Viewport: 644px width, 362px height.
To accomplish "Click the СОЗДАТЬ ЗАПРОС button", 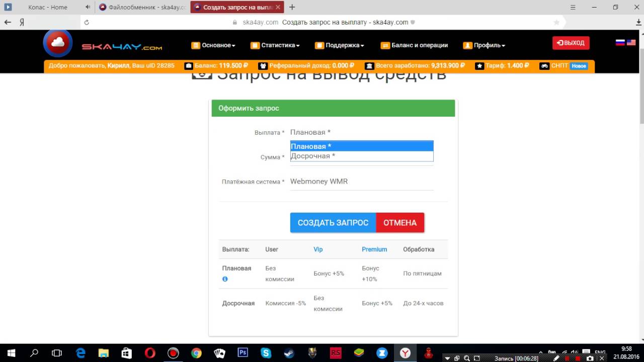I will point(333,223).
